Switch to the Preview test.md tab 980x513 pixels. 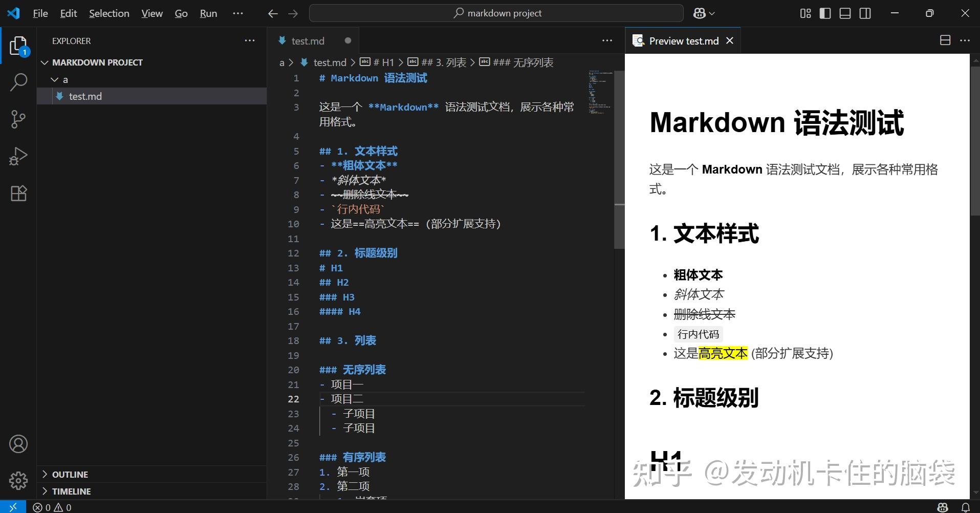click(x=683, y=40)
